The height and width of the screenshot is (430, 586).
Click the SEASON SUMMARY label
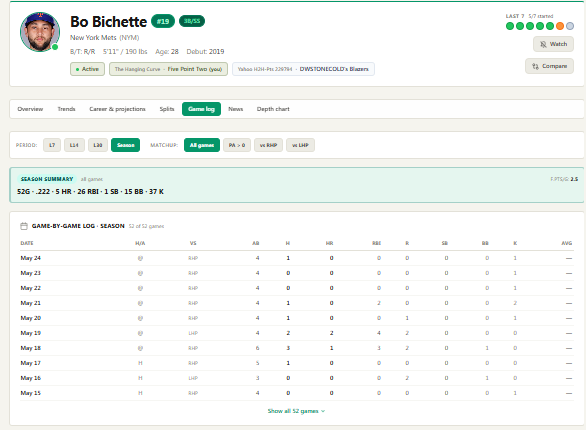coord(47,179)
